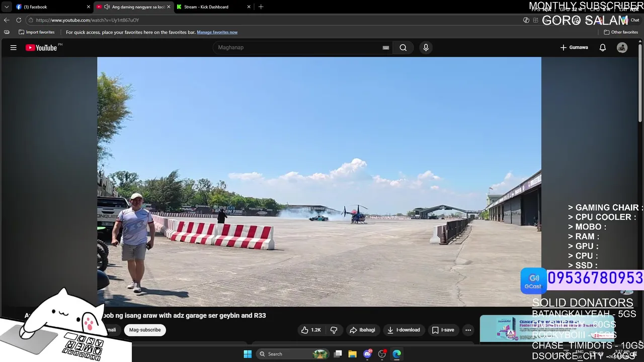Start voice search with microphone icon
The image size is (644, 362).
point(426,47)
